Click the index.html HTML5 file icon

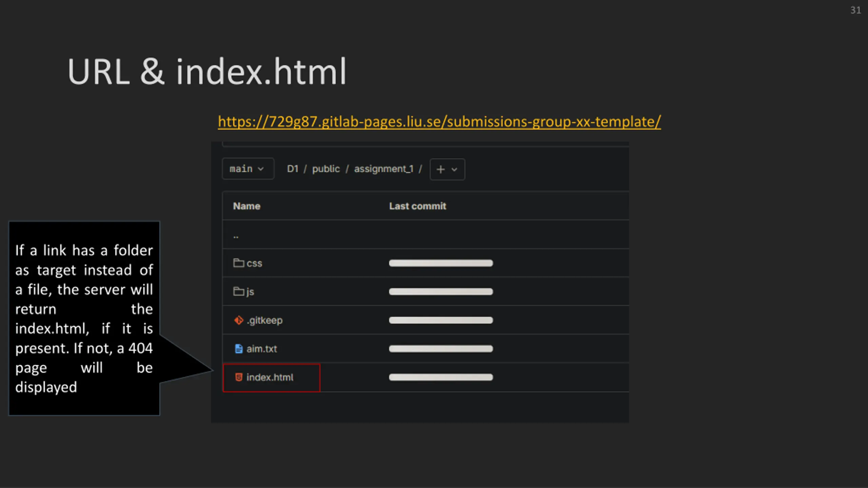239,377
